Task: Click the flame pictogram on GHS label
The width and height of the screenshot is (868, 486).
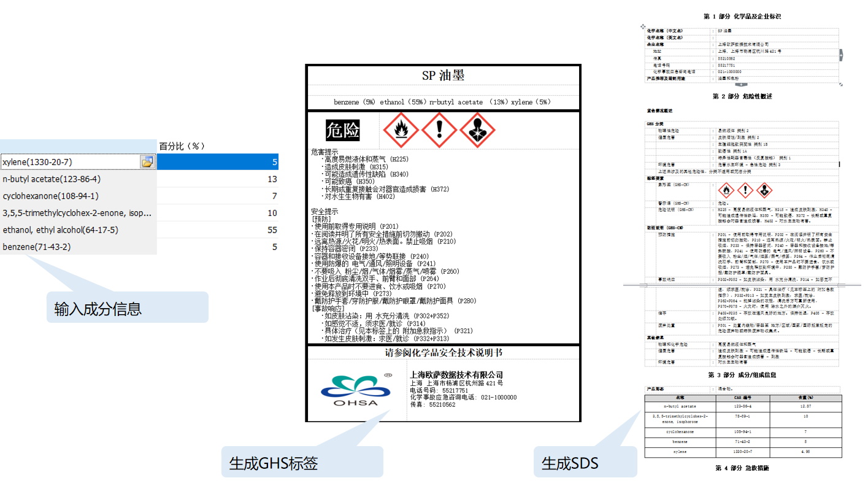Action: [x=401, y=130]
